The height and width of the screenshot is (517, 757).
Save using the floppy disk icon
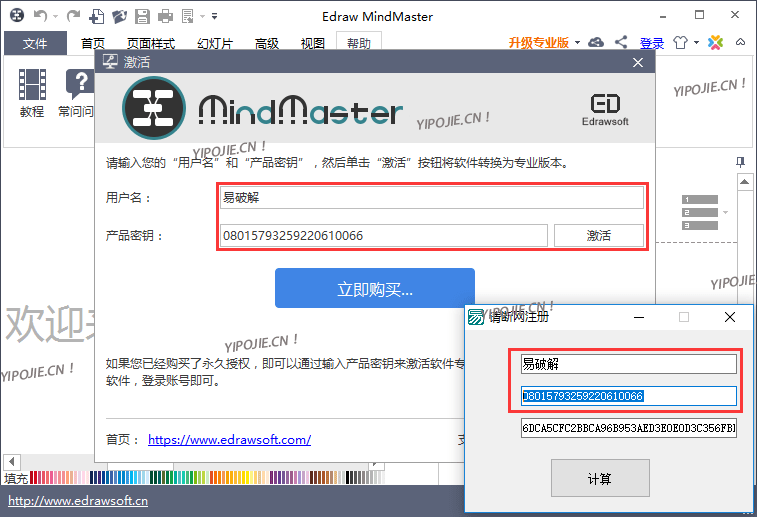pos(142,16)
